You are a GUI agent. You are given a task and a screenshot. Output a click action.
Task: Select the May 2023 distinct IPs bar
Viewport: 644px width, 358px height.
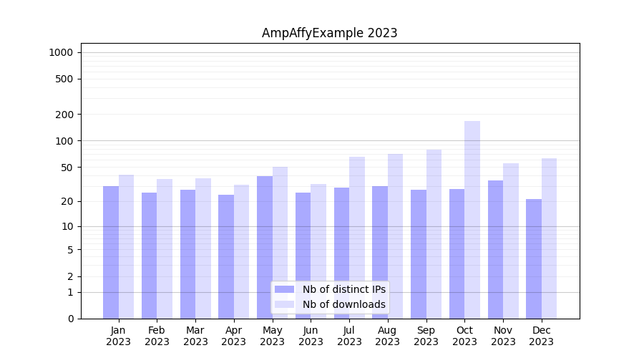click(265, 247)
